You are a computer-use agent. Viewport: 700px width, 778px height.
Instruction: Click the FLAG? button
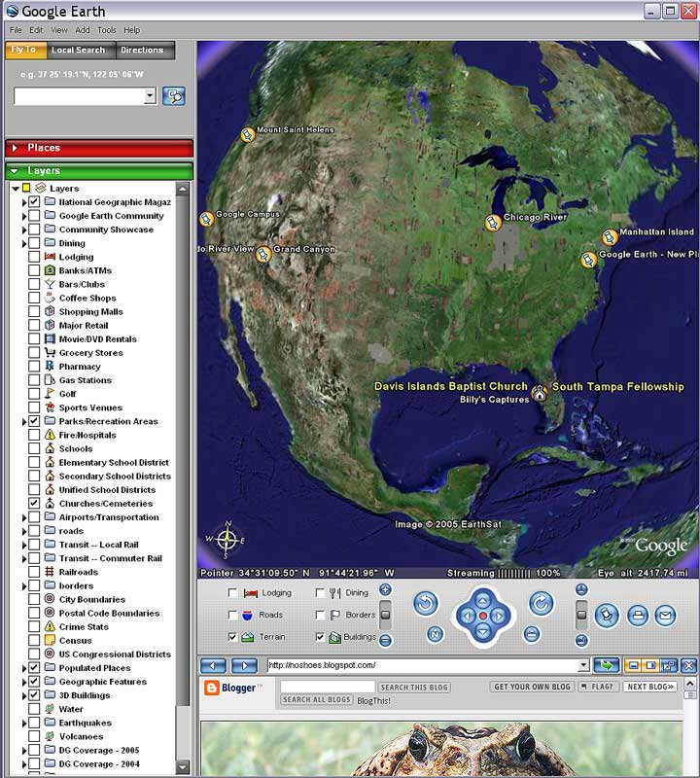tap(599, 687)
